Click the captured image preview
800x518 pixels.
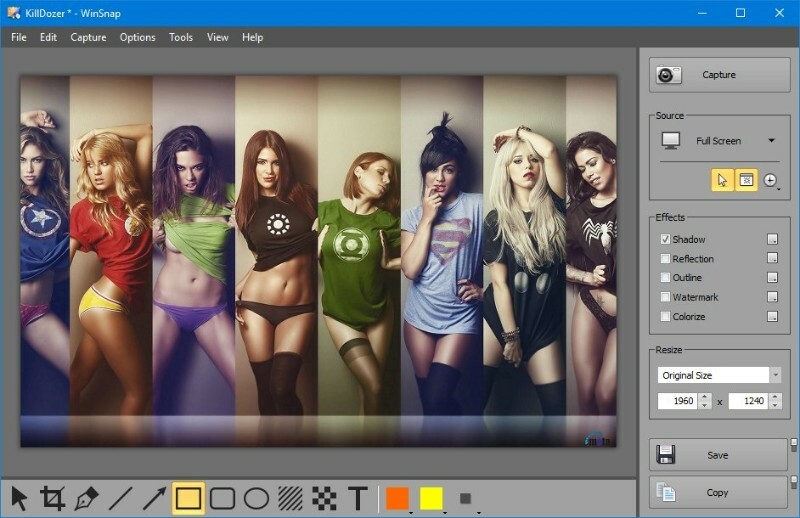(x=318, y=261)
